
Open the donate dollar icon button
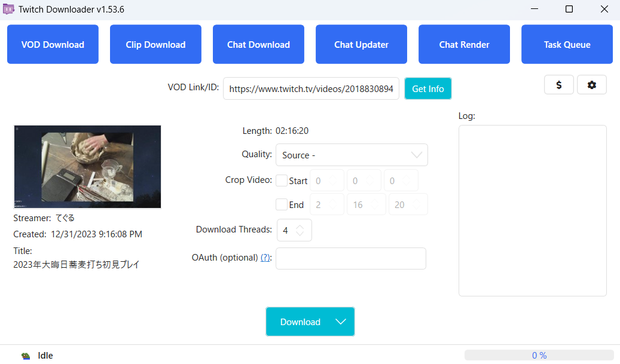pyautogui.click(x=558, y=85)
